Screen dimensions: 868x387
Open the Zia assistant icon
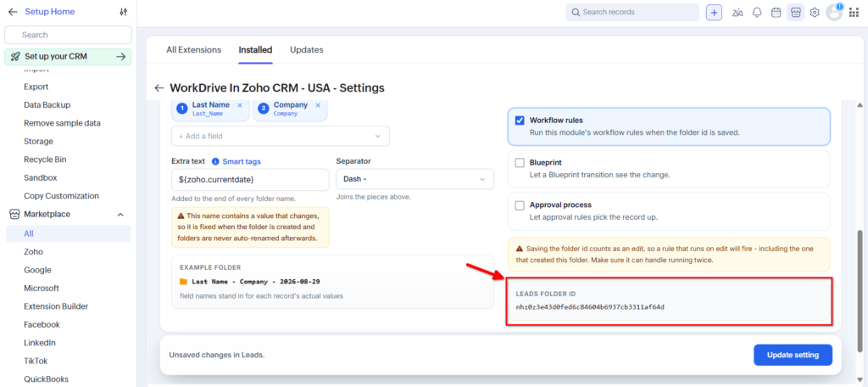[x=737, y=12]
